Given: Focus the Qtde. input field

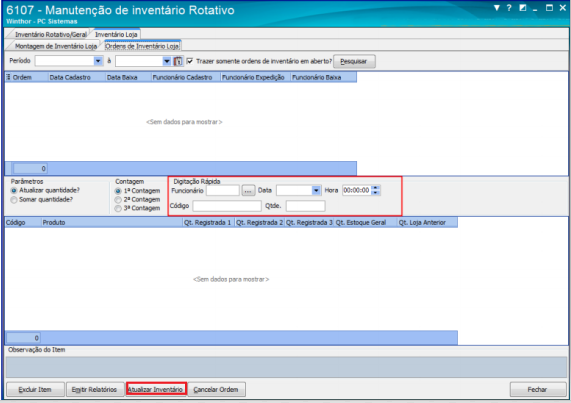Looking at the screenshot, I should click(305, 206).
